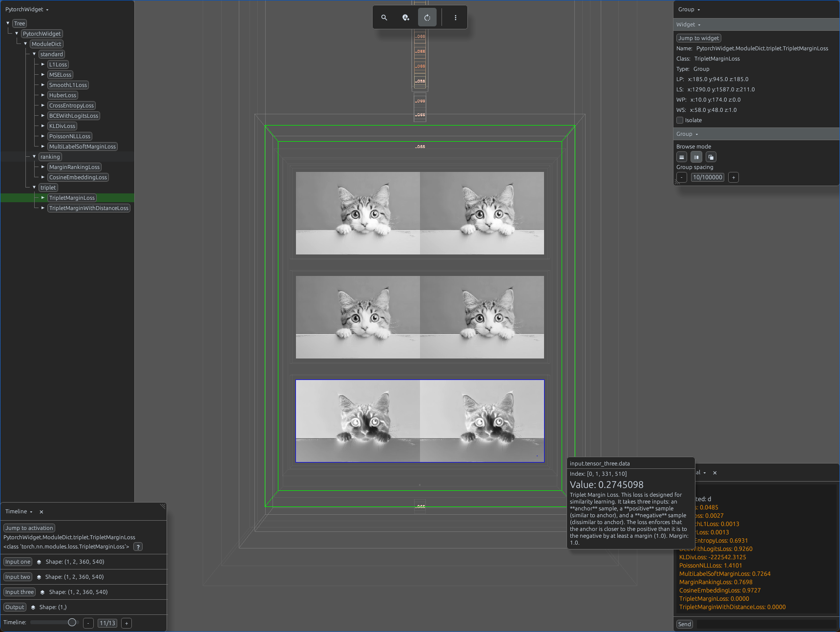
Task: Open the top Group panel dropdown
Action: [689, 9]
